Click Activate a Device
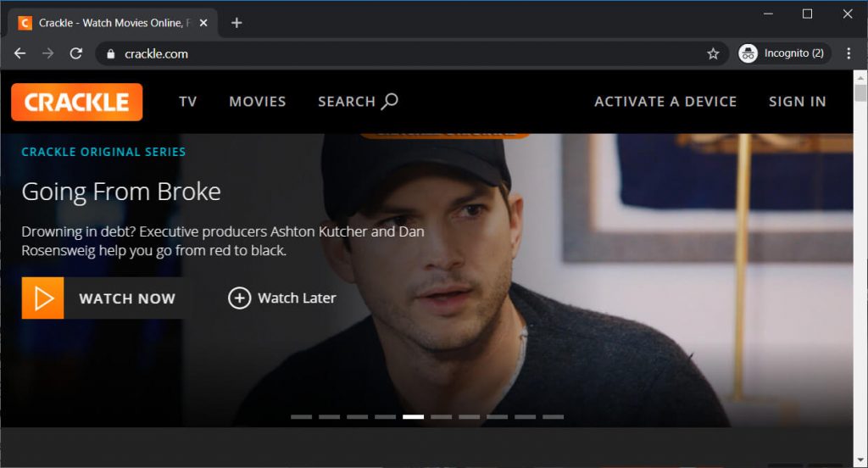The height and width of the screenshot is (468, 868). (x=665, y=102)
